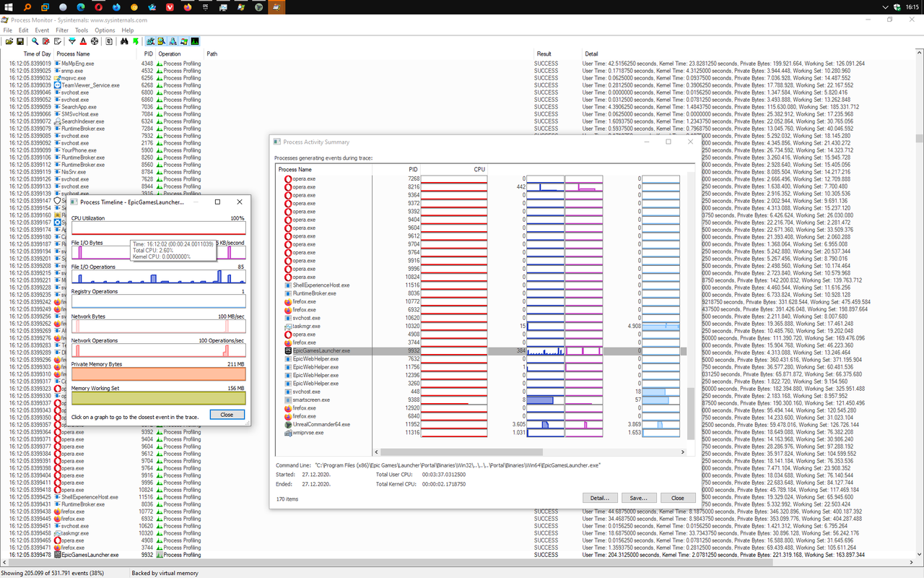Toggle Autoscroll in the Process Monitor toolbar

click(x=46, y=41)
